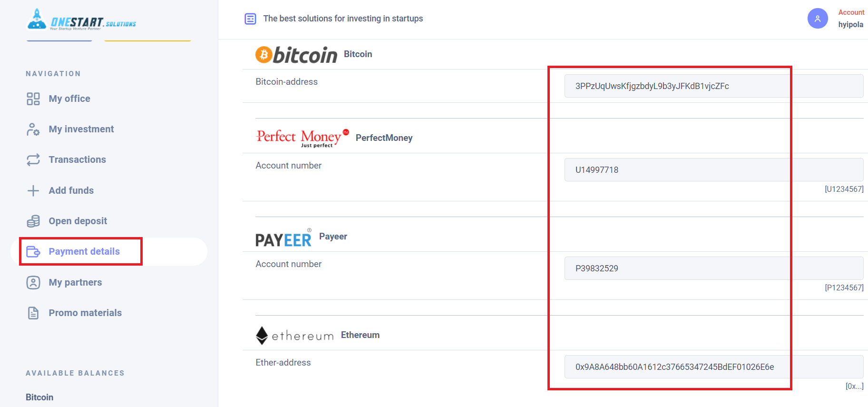Click the Transactions arrows icon
The height and width of the screenshot is (407, 868).
(x=33, y=159)
